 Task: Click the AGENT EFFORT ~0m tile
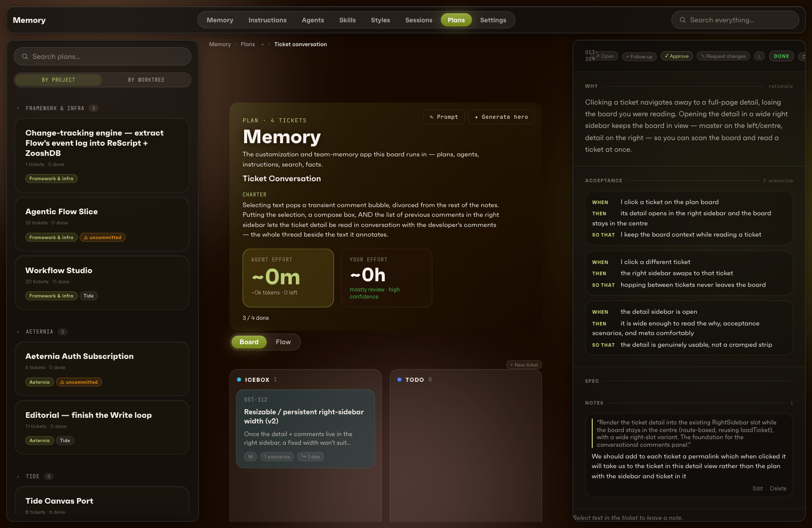pyautogui.click(x=288, y=278)
